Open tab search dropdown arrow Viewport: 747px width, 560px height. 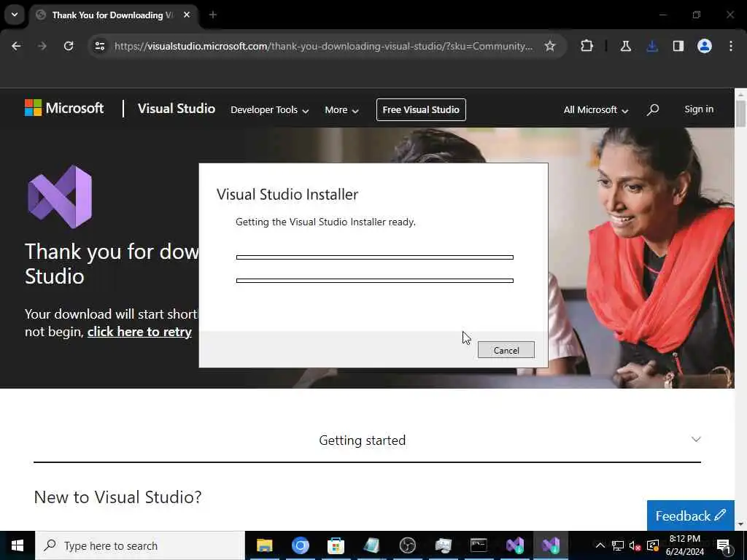(15, 15)
